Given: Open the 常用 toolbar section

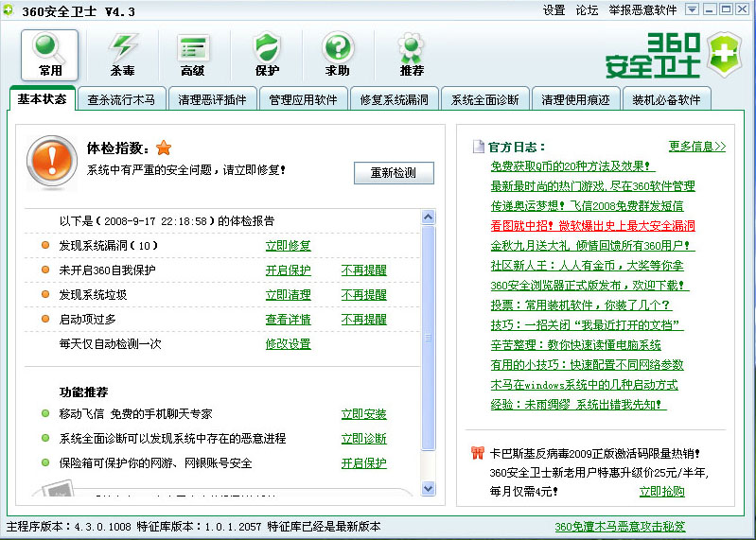Looking at the screenshot, I should 49,55.
